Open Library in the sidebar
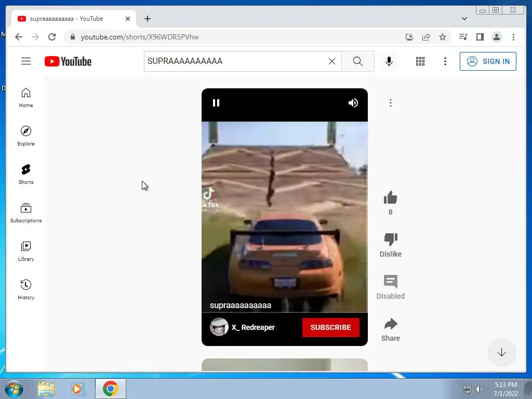The height and width of the screenshot is (399, 532). [x=26, y=251]
